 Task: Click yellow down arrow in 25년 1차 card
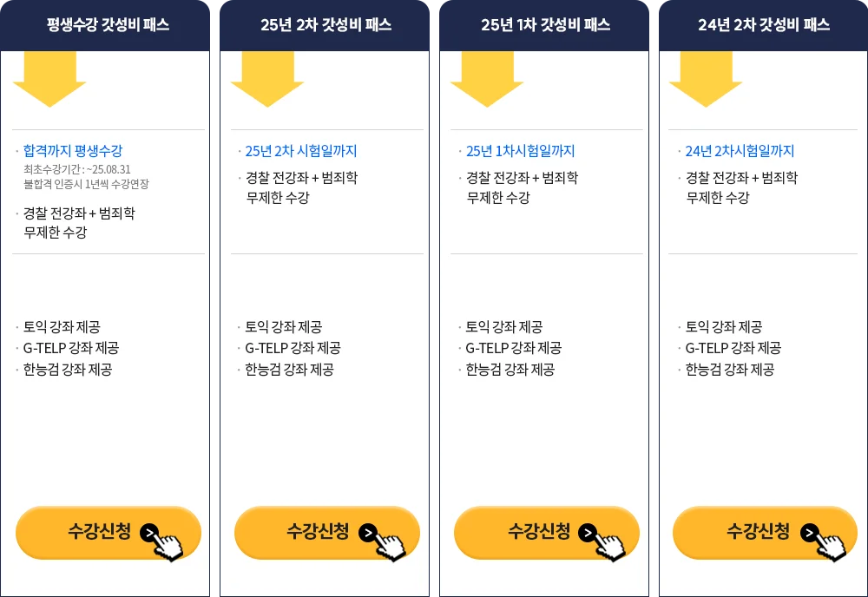487,79
